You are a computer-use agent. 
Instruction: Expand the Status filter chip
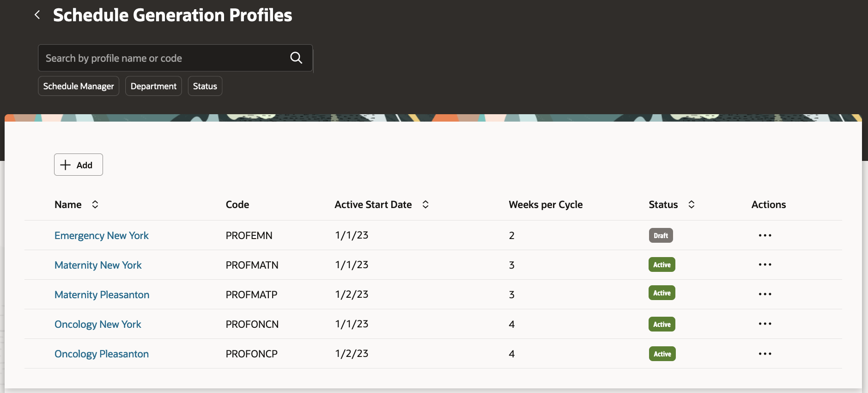(x=205, y=86)
